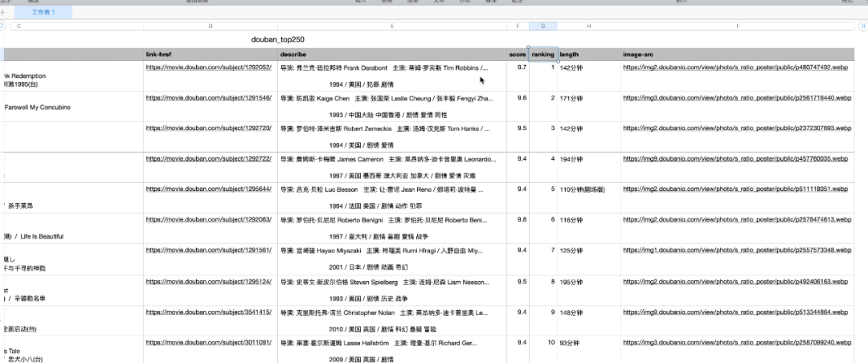Open link subject/1292720/

pos(209,128)
